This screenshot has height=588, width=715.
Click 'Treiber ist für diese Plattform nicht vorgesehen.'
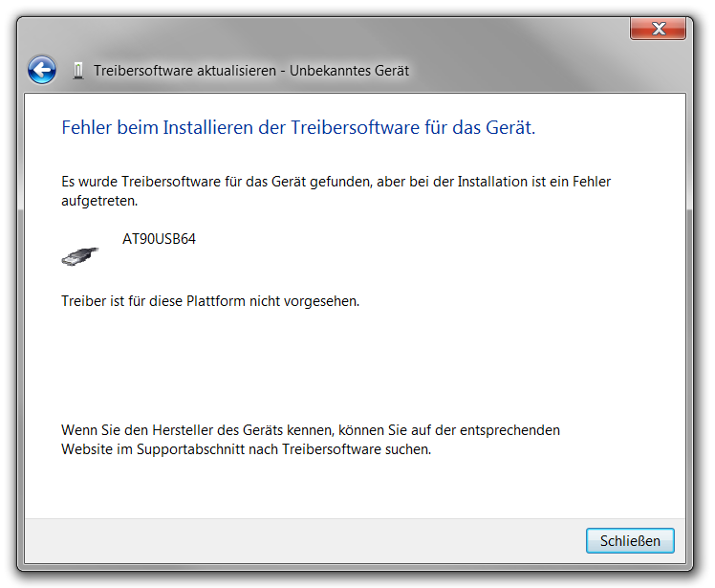(x=210, y=301)
